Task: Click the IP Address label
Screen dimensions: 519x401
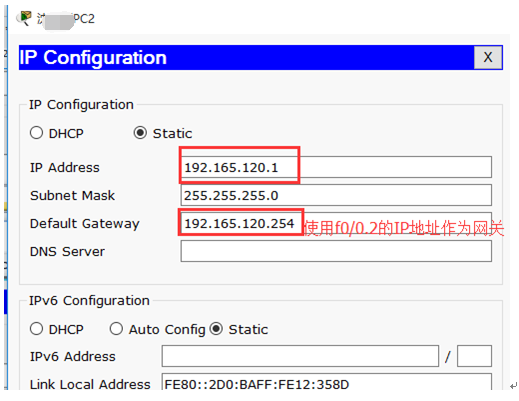Action: point(65,167)
